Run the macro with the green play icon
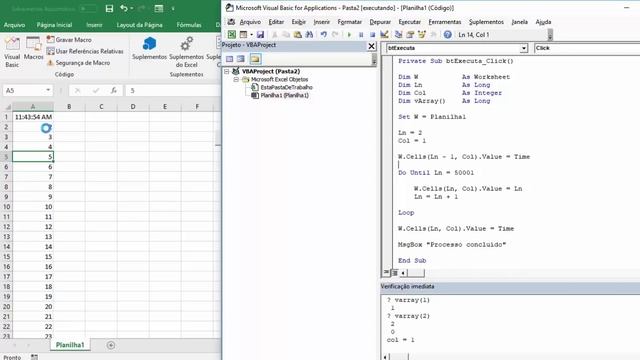Image resolution: width=640 pixels, height=360 pixels. (x=349, y=35)
